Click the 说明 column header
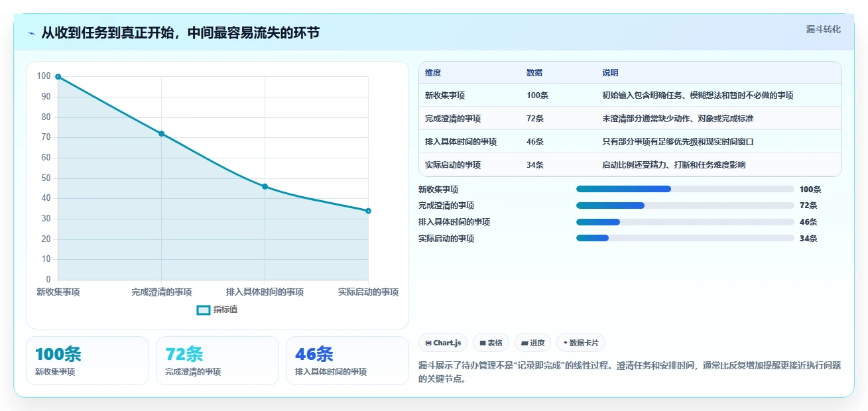Image resolution: width=868 pixels, height=411 pixels. [x=610, y=73]
